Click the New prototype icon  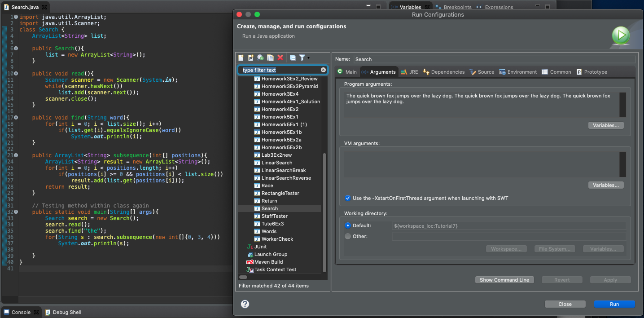click(x=251, y=57)
